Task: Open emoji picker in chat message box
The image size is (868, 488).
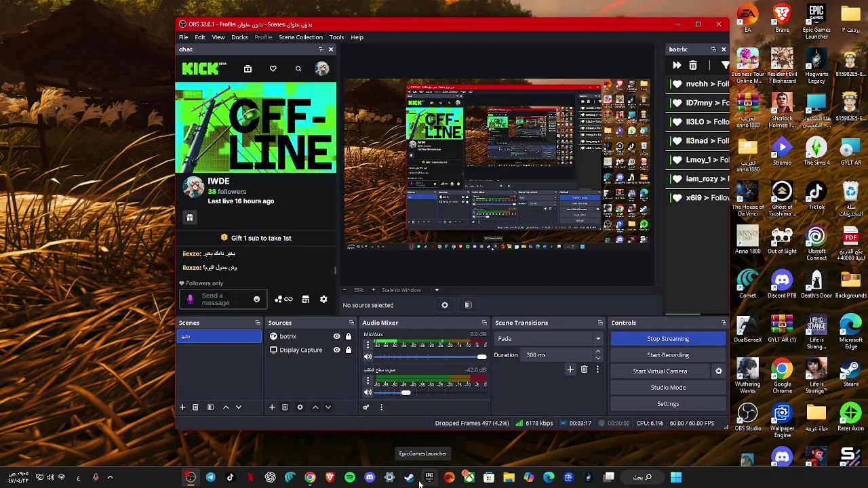Action: 256,299
